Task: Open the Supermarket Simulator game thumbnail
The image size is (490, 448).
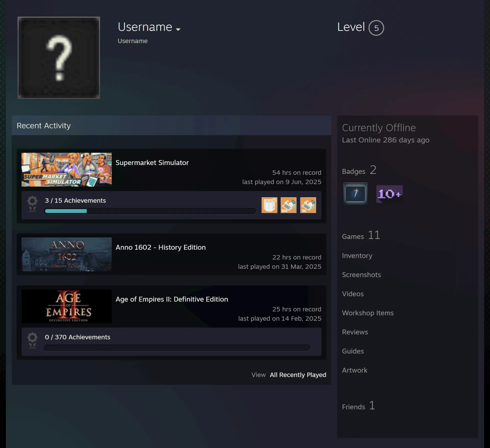Action: [67, 170]
